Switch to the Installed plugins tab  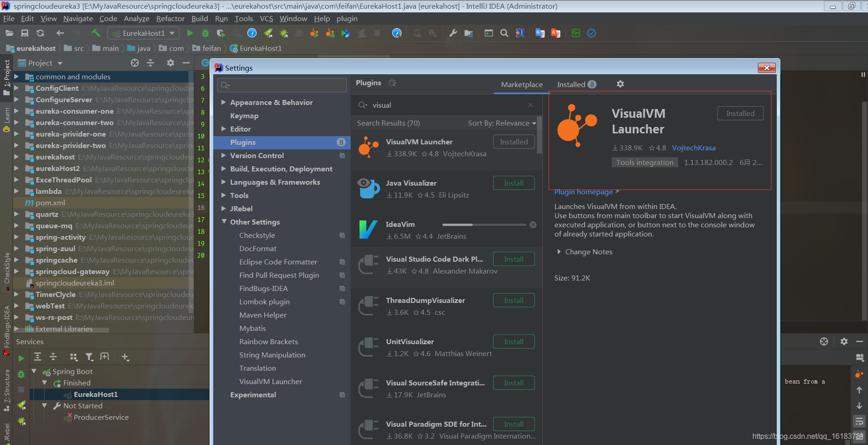tap(576, 84)
